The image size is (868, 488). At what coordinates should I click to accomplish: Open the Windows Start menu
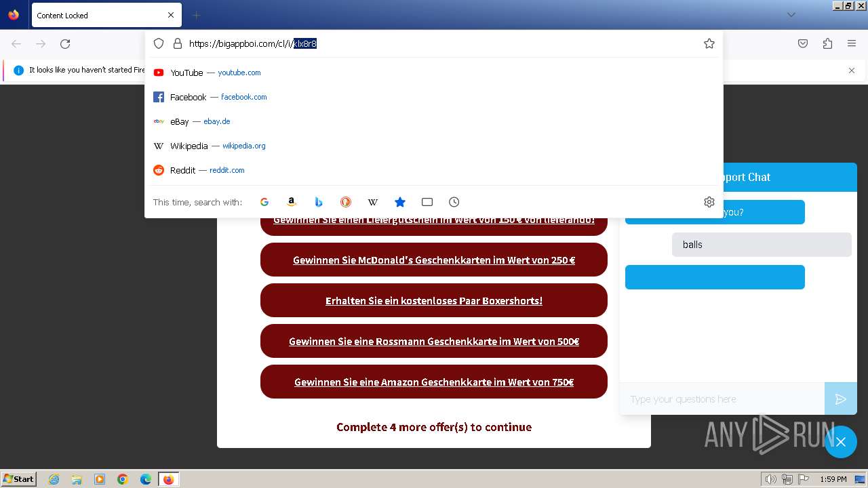[x=19, y=479]
